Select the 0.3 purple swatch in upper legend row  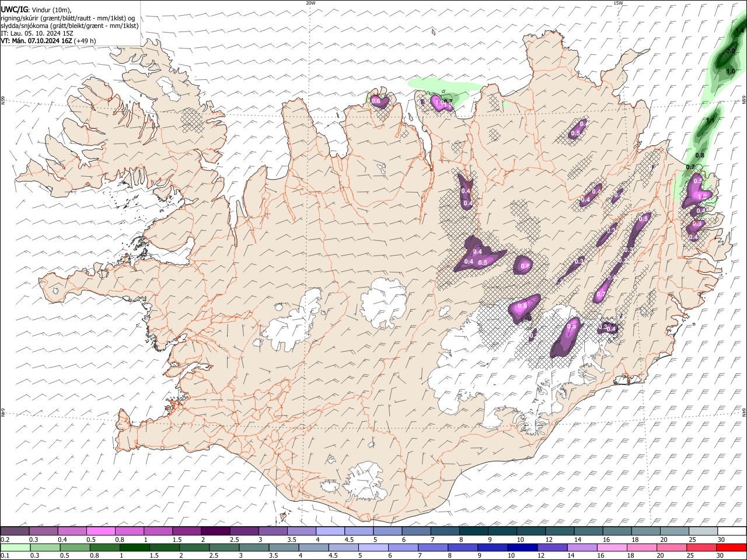click(x=44, y=531)
